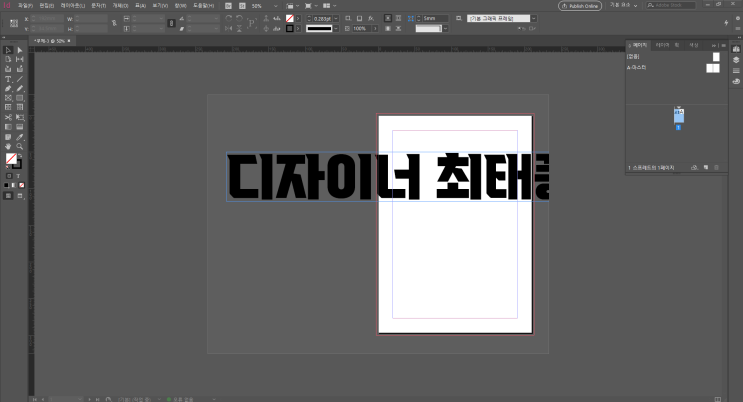
Task: Select the Selection tool (black arrow)
Action: 8,50
